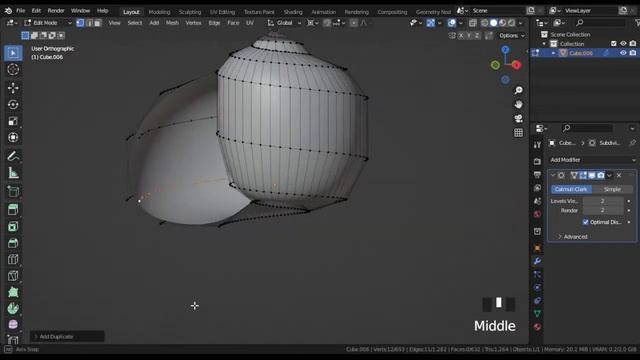Activate the Transform tool
The image size is (640, 360).
13,138
